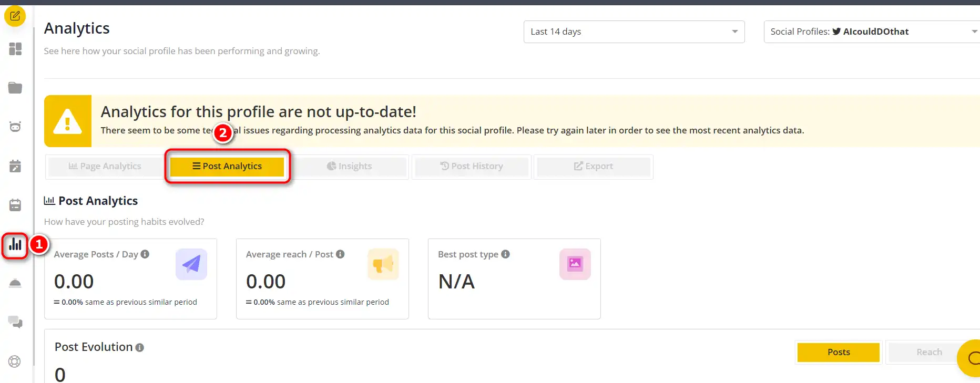Click info icon next to Average reach / Post
Image resolution: width=980 pixels, height=383 pixels.
click(x=340, y=254)
